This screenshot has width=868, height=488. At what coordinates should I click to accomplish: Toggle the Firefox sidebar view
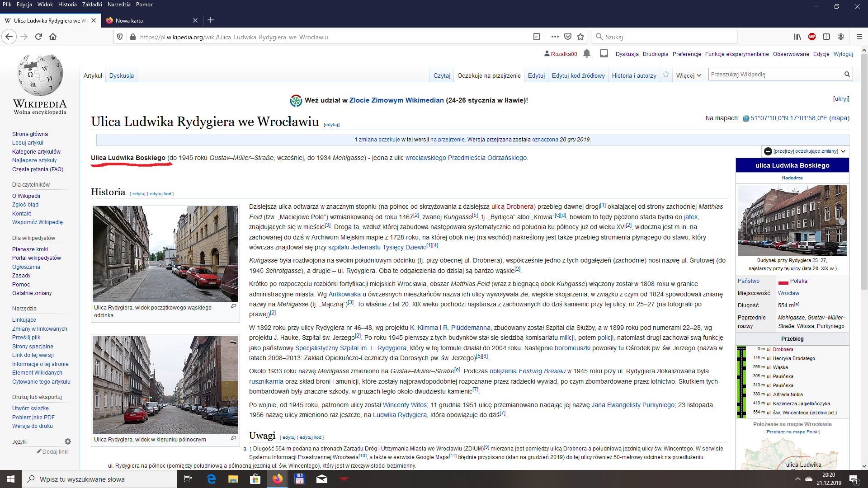[x=826, y=37]
